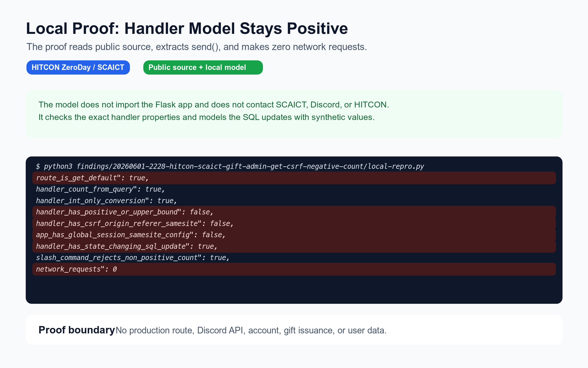Screen dimensions: 588x368
Task: Click the network_requests: 0 highlighted line
Action: click(294, 269)
